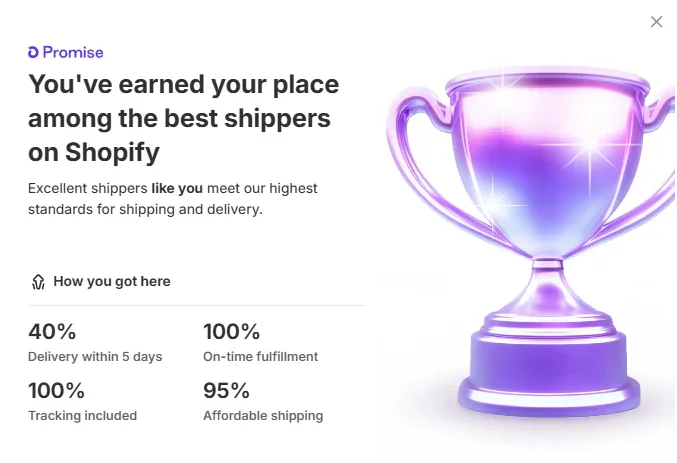Select the 'Affordable shipping' label
The height and width of the screenshot is (463, 677).
tap(263, 416)
